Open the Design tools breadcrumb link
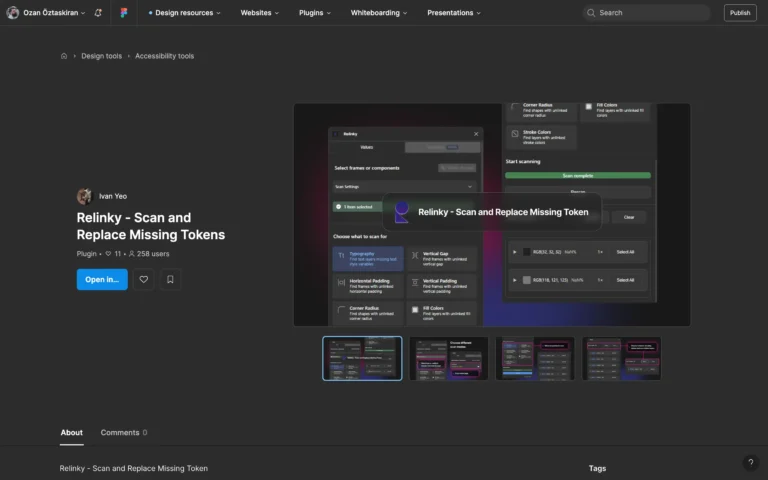Viewport: 768px width, 480px height. [101, 56]
